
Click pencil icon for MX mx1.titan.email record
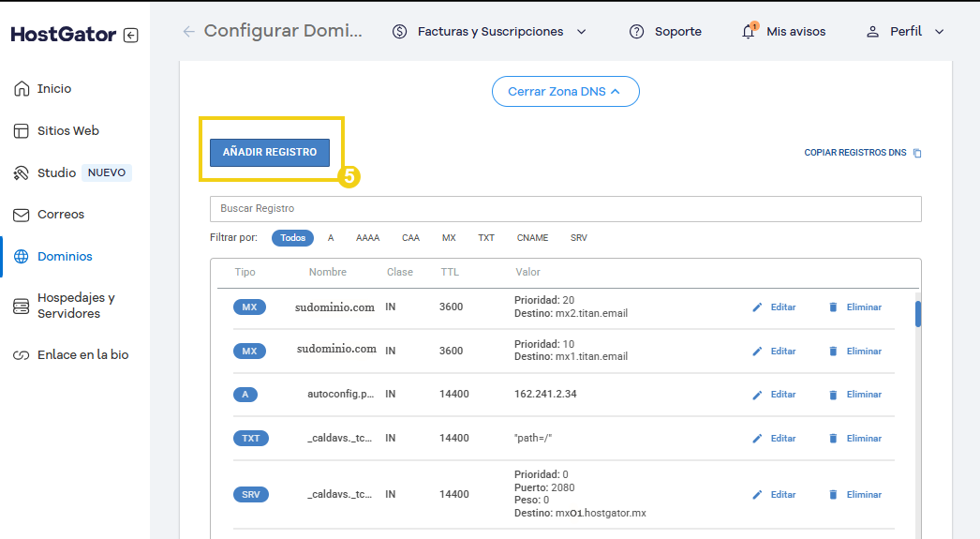point(757,352)
